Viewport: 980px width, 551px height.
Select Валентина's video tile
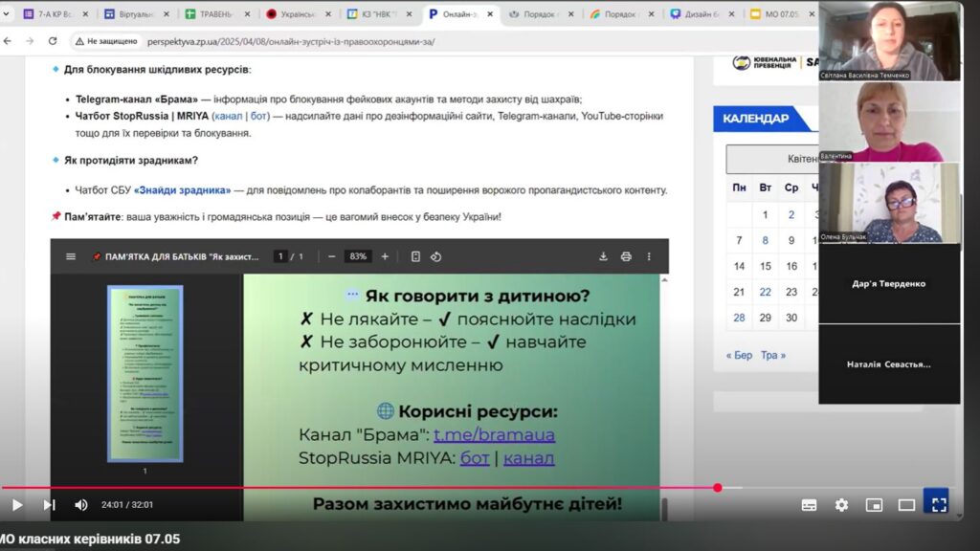click(889, 121)
